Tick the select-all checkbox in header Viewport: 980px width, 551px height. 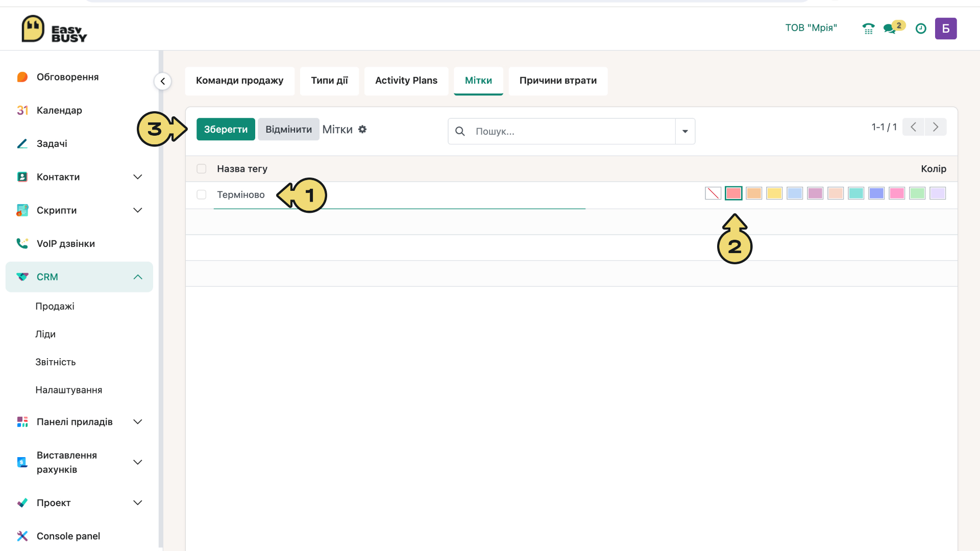tap(202, 169)
